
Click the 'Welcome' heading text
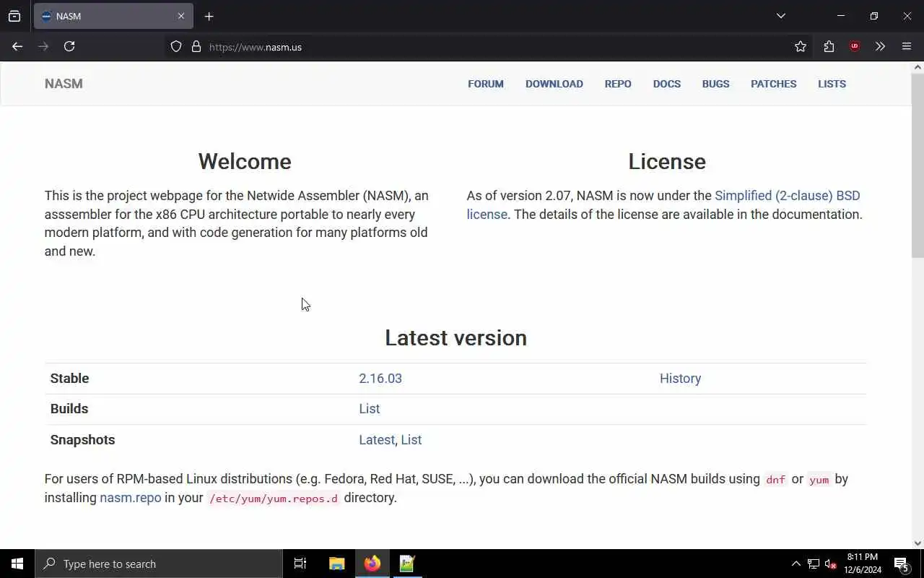pos(245,161)
